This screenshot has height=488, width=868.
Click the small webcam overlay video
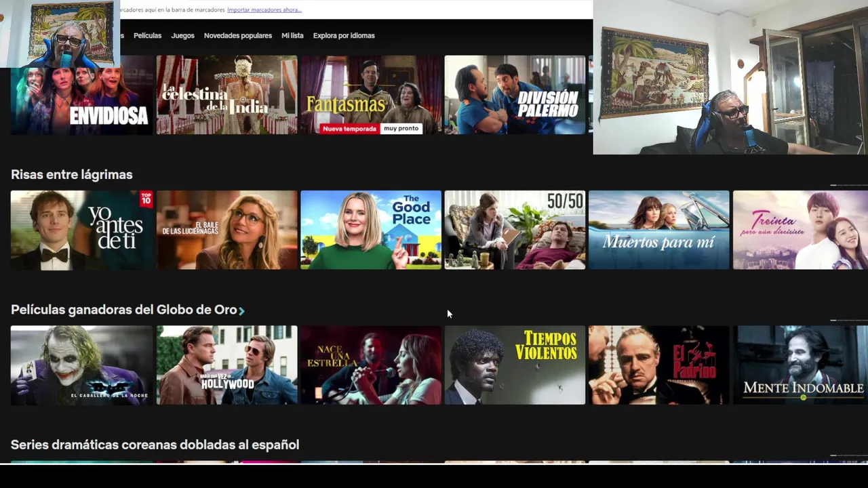(60, 34)
